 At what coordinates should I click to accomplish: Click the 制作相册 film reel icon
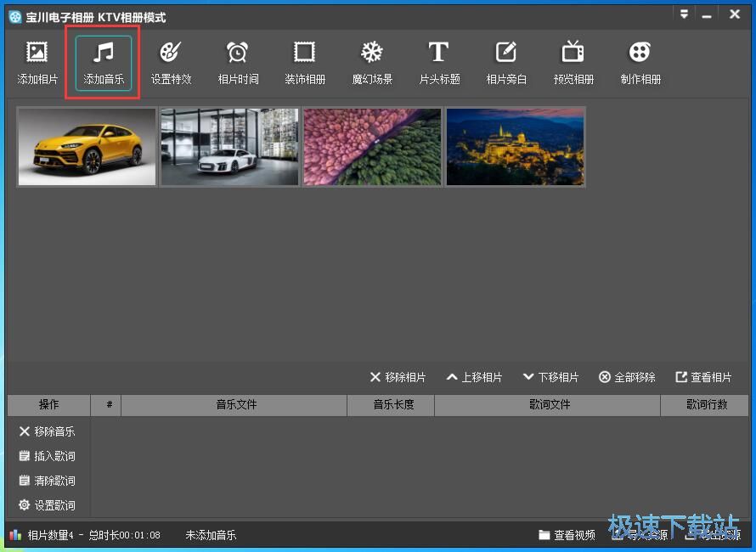click(640, 54)
